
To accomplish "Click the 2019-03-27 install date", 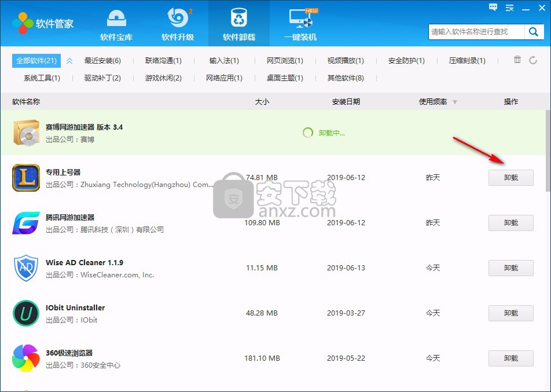I will point(346,313).
